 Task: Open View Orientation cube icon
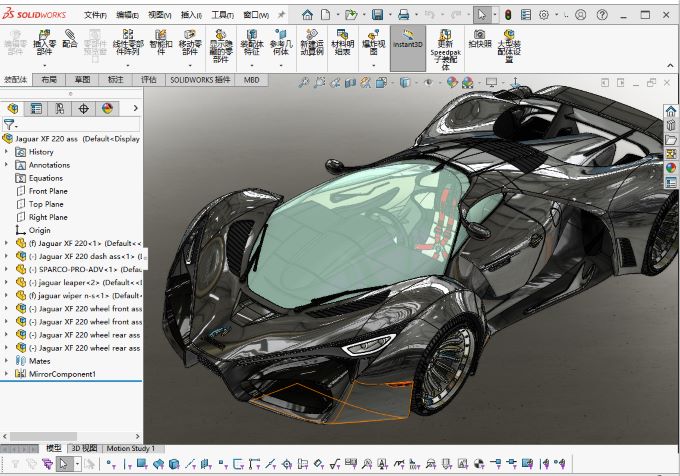(x=381, y=82)
